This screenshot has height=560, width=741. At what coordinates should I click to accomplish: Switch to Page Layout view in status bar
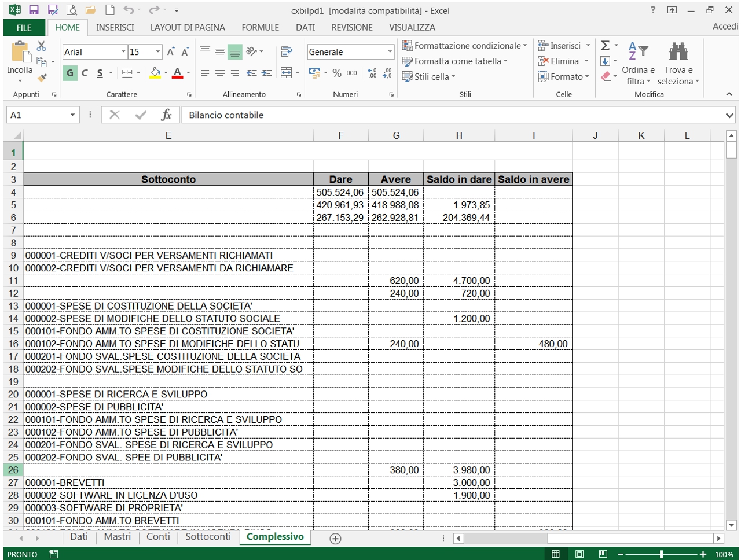(579, 554)
